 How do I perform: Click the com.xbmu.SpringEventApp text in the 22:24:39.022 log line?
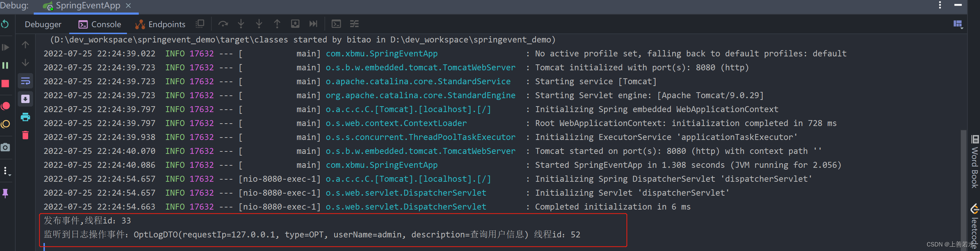tap(381, 54)
